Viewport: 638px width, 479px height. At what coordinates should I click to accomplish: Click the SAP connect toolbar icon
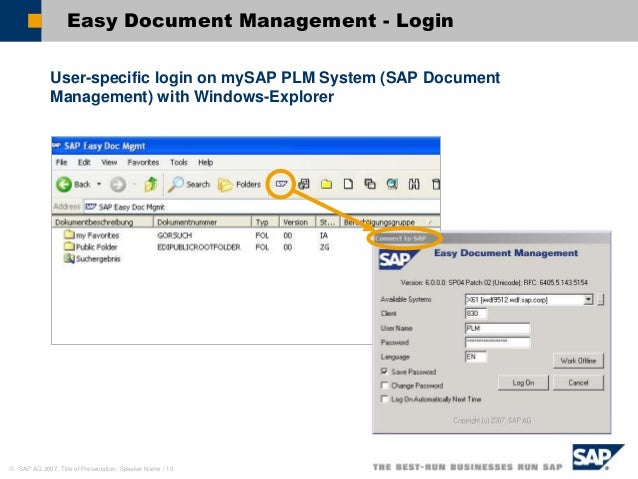coord(282,184)
